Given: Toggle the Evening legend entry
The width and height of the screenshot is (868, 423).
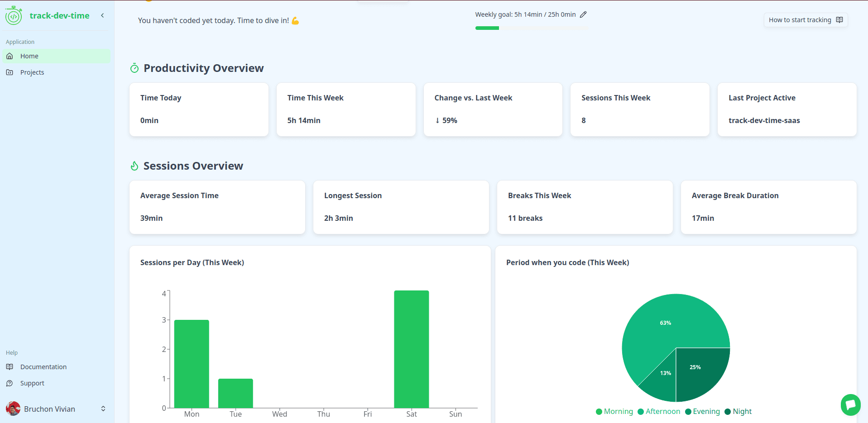Looking at the screenshot, I should pyautogui.click(x=702, y=412).
